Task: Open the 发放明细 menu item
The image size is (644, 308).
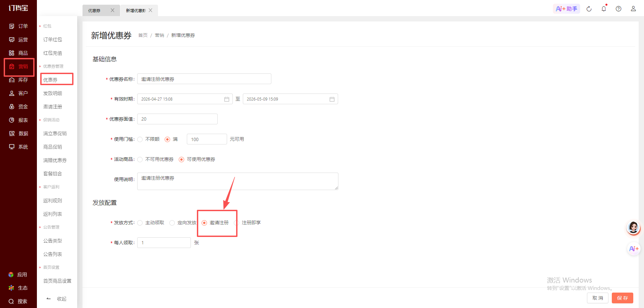Action: click(x=53, y=93)
